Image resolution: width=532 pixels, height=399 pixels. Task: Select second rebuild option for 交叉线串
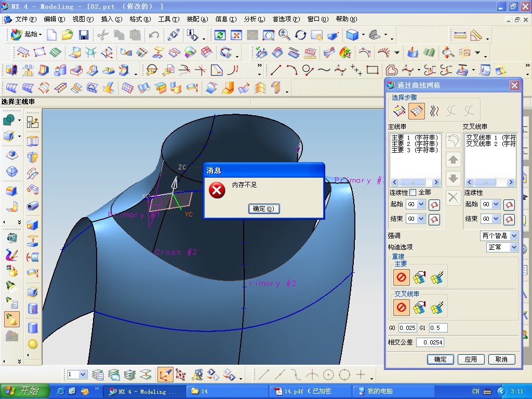click(x=420, y=308)
